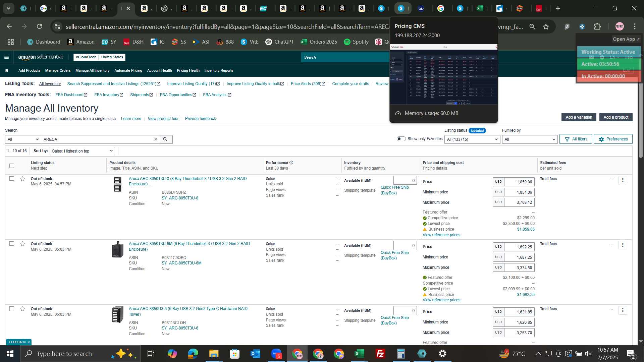644x362 pixels.
Task: Open the bookmark flag icon in the Seller Central navigation bar
Action: [7, 70]
